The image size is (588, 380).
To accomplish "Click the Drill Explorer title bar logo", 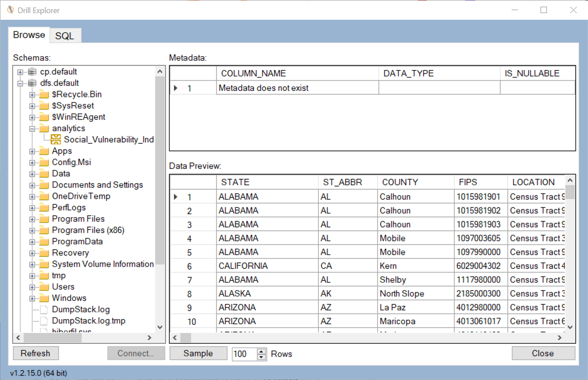I will (x=10, y=10).
